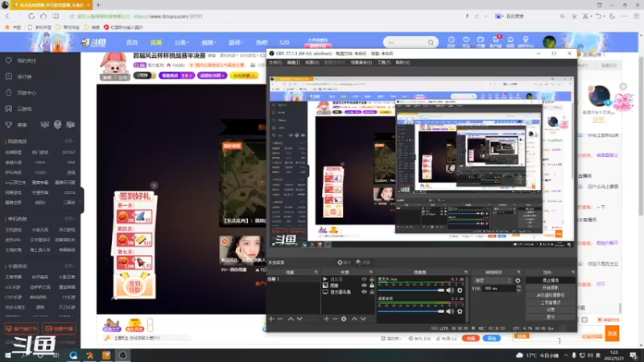Image resolution: width=644 pixels, height=362 pixels.
Task: Open Douyu messages bell icon
Action: pos(510,41)
